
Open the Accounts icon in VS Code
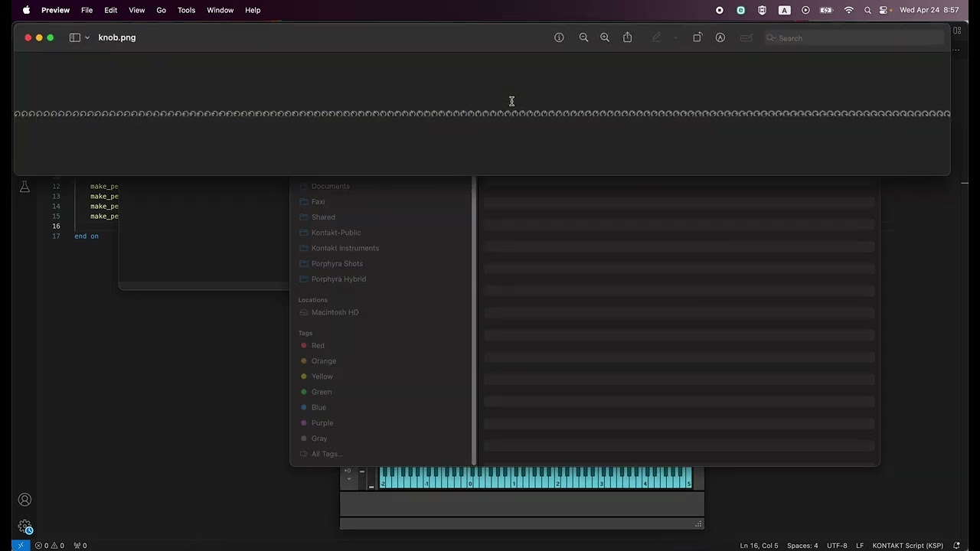point(24,500)
